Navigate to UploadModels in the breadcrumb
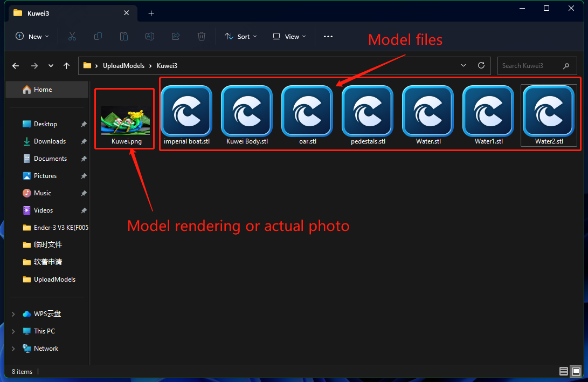588x382 pixels. pyautogui.click(x=123, y=66)
